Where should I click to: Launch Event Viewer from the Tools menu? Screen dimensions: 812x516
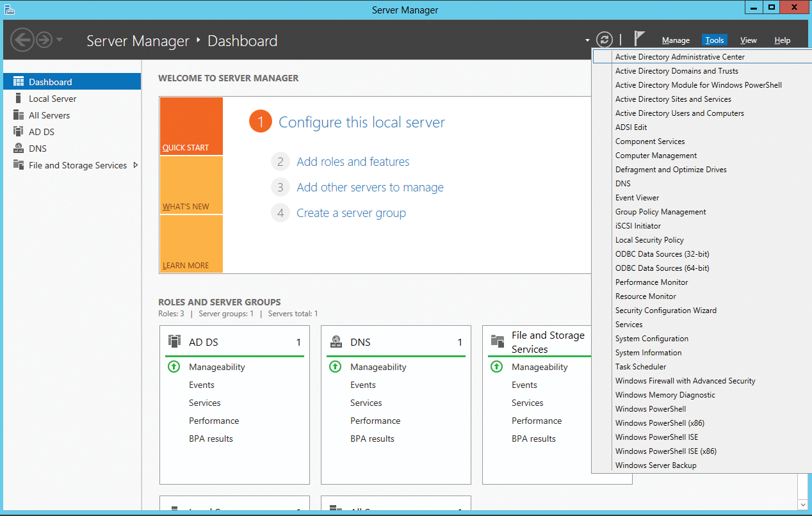coord(637,197)
